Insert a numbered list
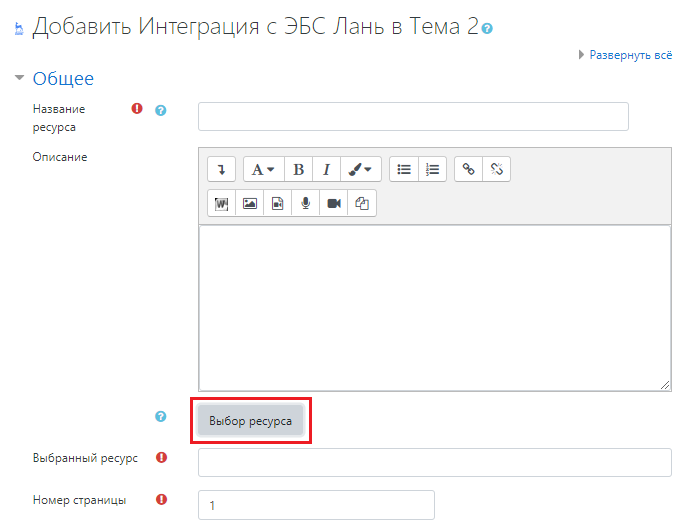 coord(432,169)
